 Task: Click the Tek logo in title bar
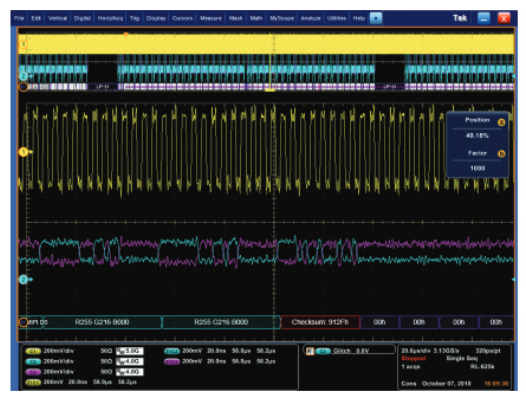click(x=460, y=18)
